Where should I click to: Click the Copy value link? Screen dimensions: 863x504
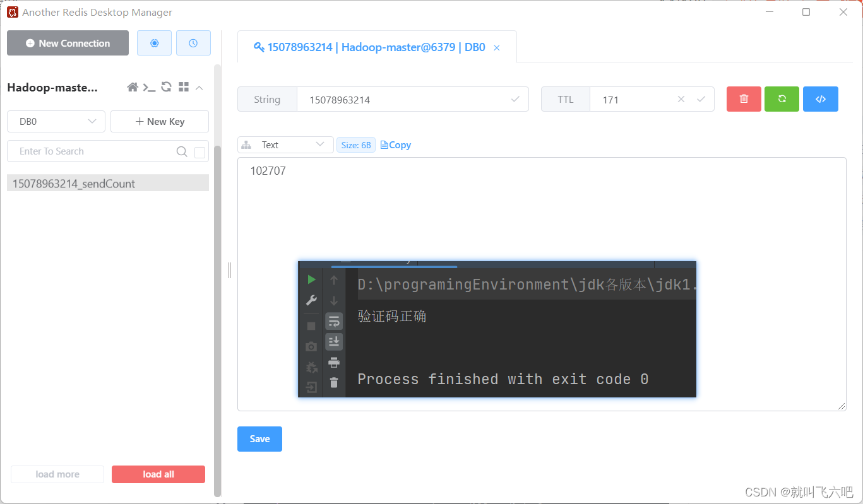[396, 145]
